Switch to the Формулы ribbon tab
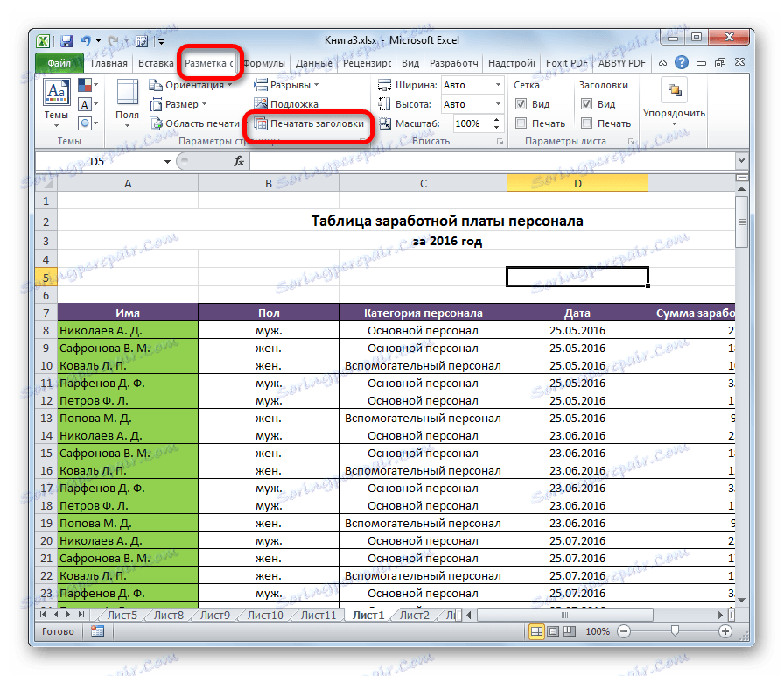Screen dimensions: 784x676 pyautogui.click(x=265, y=63)
